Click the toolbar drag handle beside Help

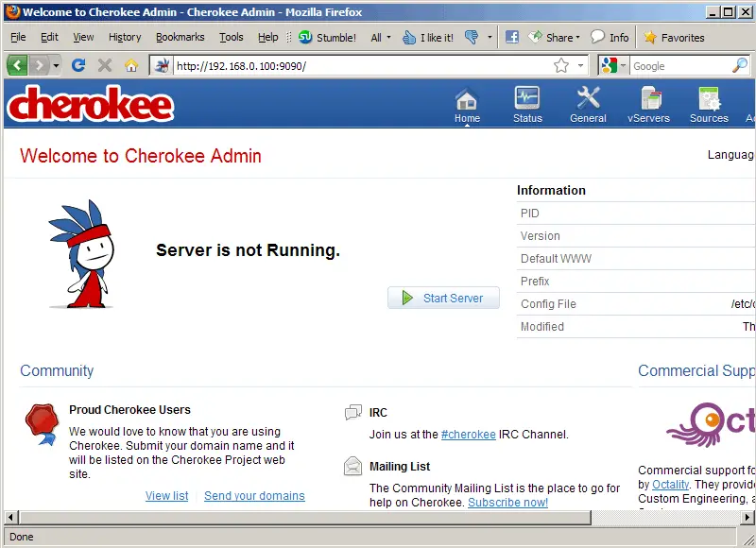click(289, 37)
